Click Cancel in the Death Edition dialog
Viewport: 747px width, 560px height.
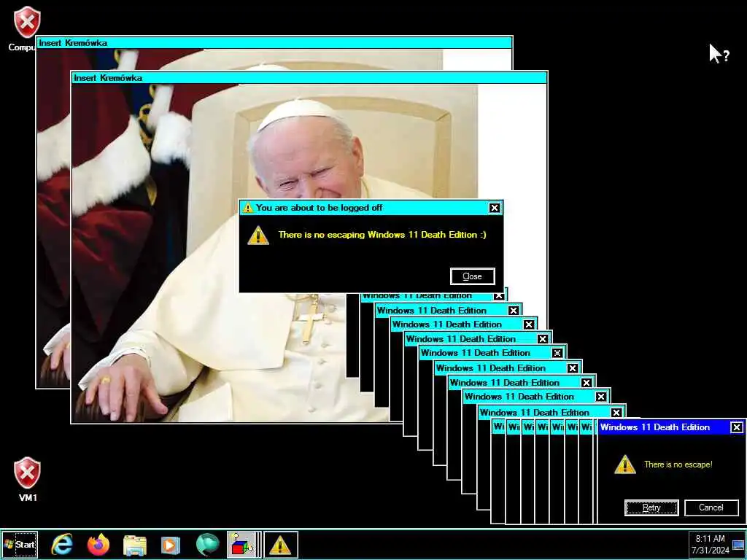[x=711, y=507]
